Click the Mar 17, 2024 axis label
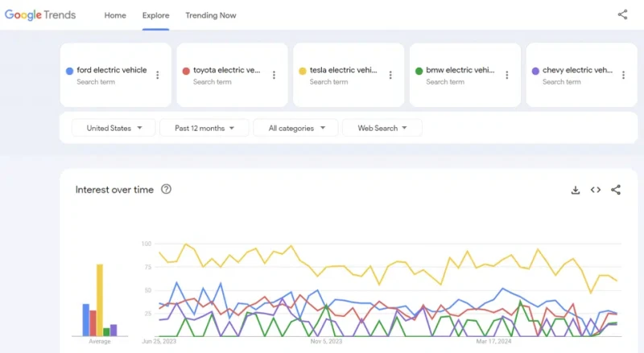 tap(493, 341)
